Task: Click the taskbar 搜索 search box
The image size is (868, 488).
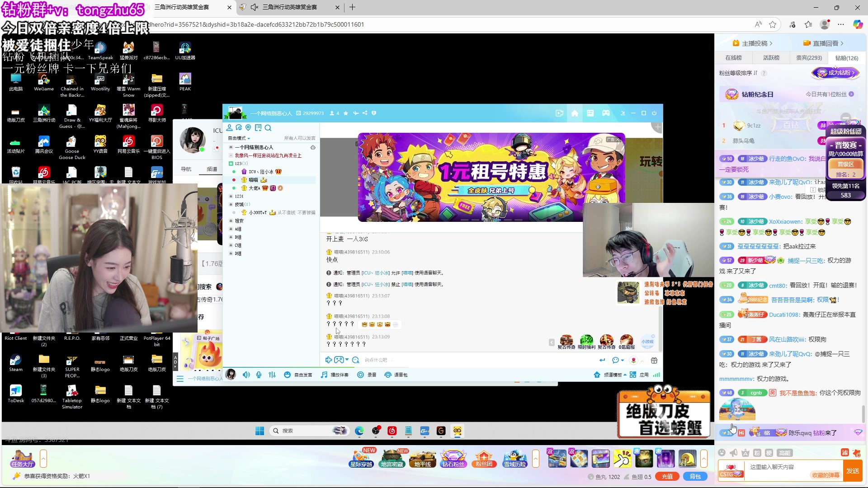Action: coord(309,431)
